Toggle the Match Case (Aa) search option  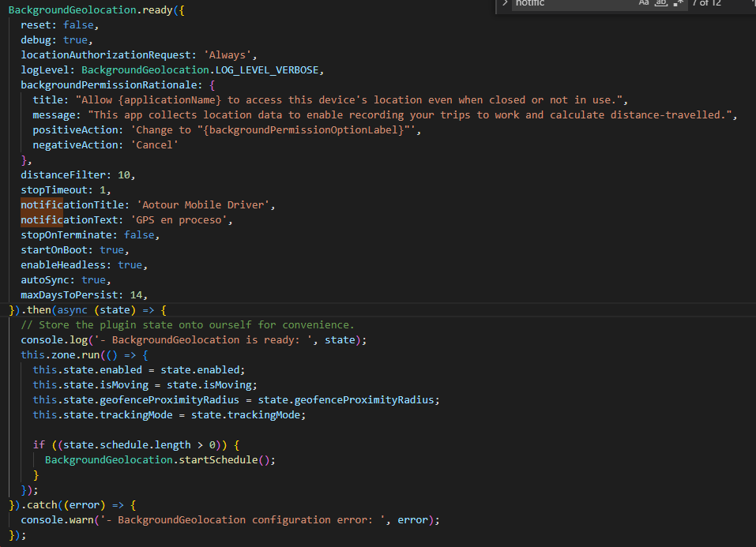[x=643, y=4]
